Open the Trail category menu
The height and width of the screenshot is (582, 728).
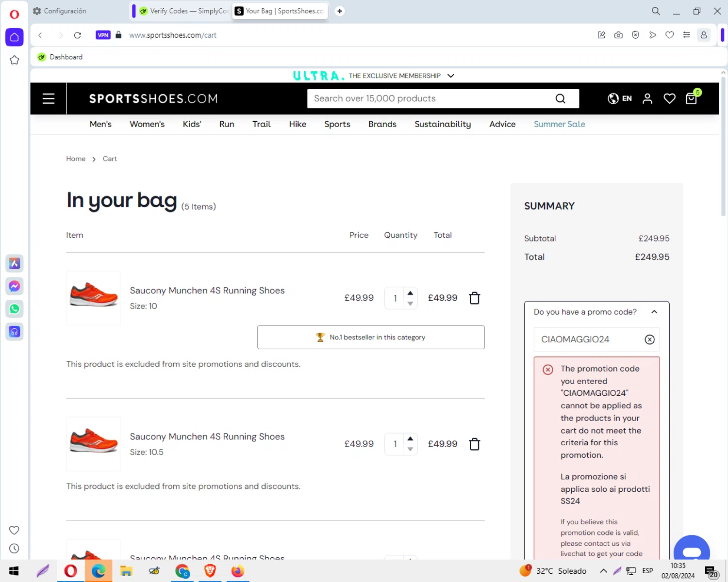tap(262, 124)
